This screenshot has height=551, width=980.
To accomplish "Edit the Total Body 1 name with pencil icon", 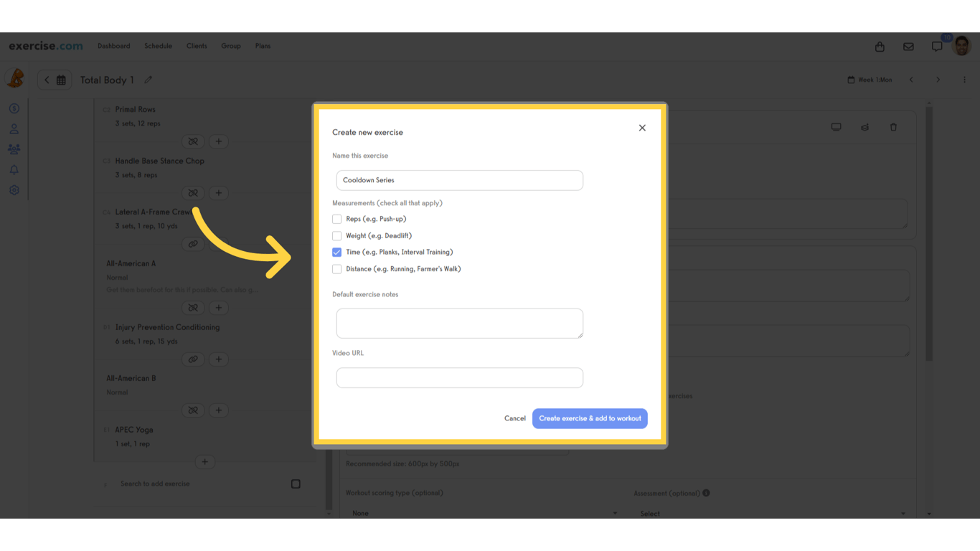I will click(x=148, y=80).
